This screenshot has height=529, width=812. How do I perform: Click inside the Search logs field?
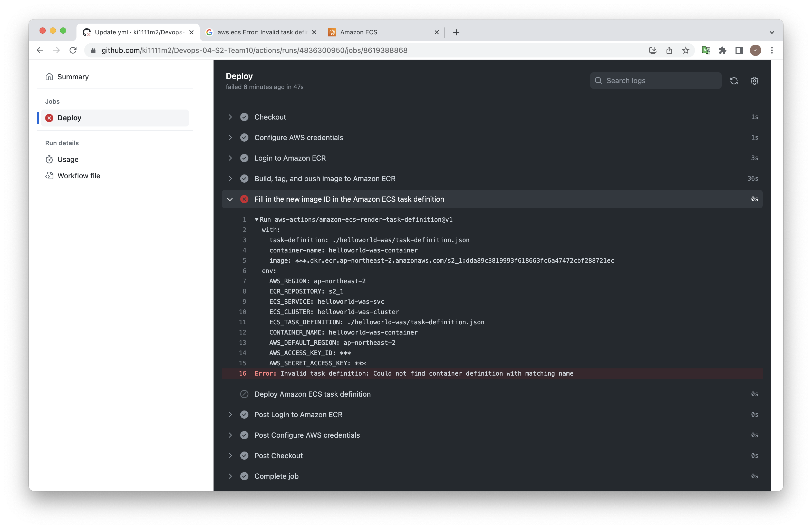click(655, 81)
